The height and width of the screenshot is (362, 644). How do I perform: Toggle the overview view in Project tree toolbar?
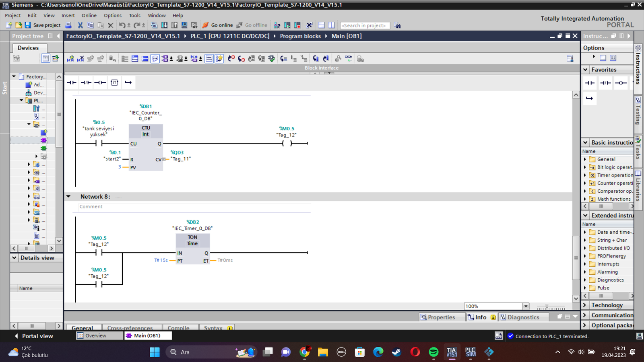[45, 58]
